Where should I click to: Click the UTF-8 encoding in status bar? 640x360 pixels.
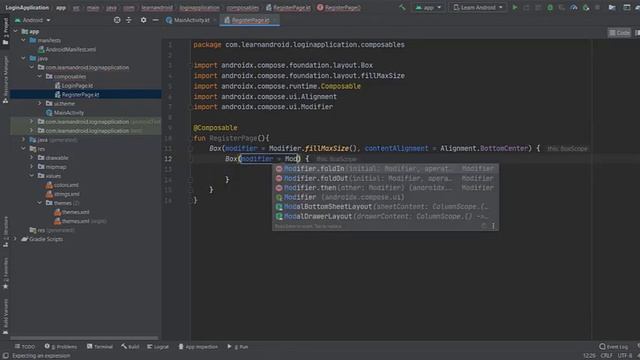pyautogui.click(x=625, y=356)
